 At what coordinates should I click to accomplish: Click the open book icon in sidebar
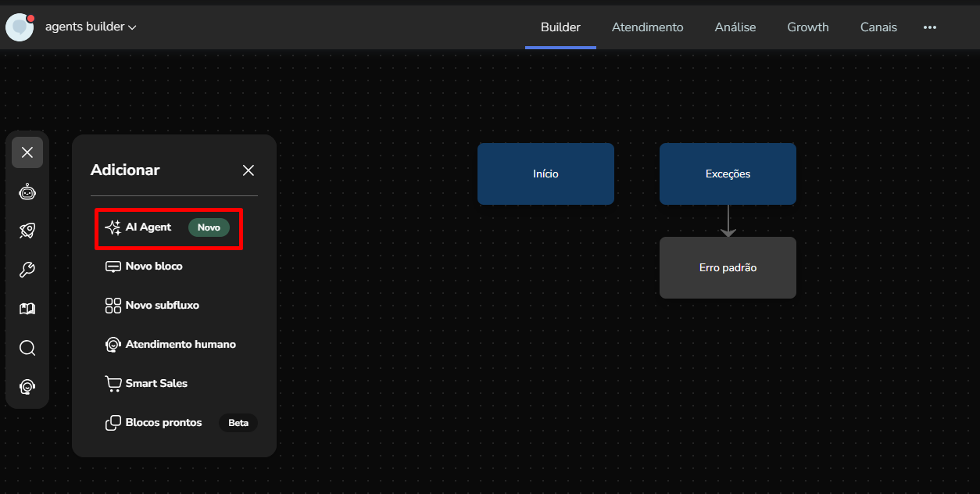tap(27, 309)
